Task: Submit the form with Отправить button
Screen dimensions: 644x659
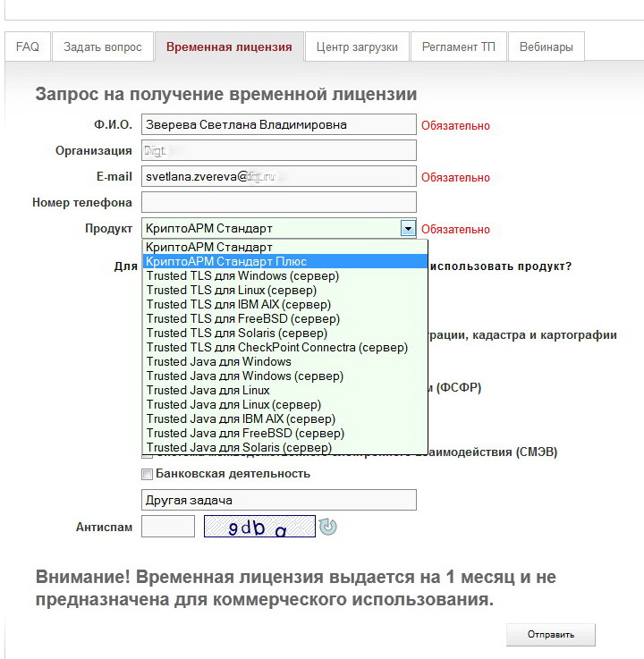Action: (x=551, y=635)
